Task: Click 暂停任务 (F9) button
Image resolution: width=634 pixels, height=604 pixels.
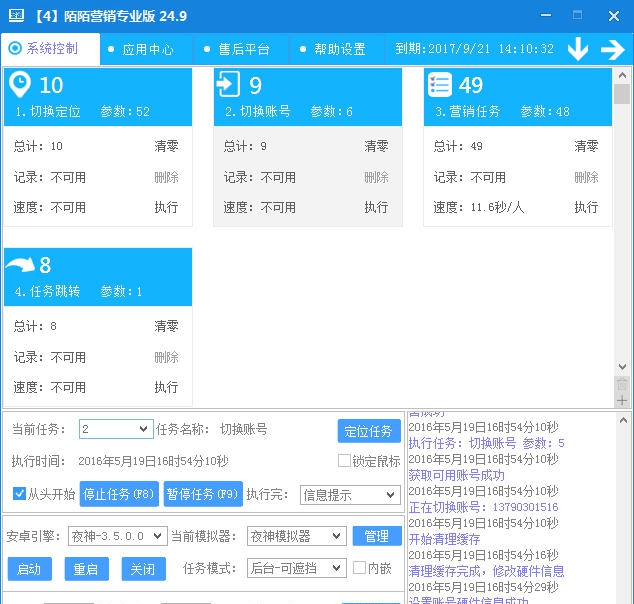Action: coord(203,494)
